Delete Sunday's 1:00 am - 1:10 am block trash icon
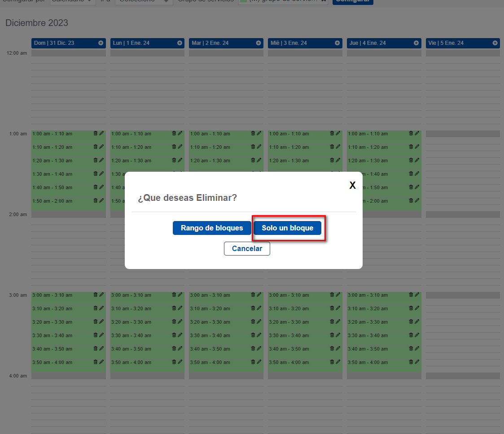Viewport: 504px width, 434px height. point(96,133)
